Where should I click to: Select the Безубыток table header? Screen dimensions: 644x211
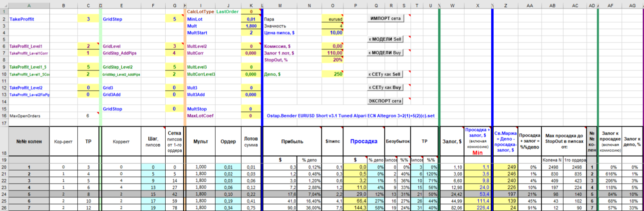point(397,141)
